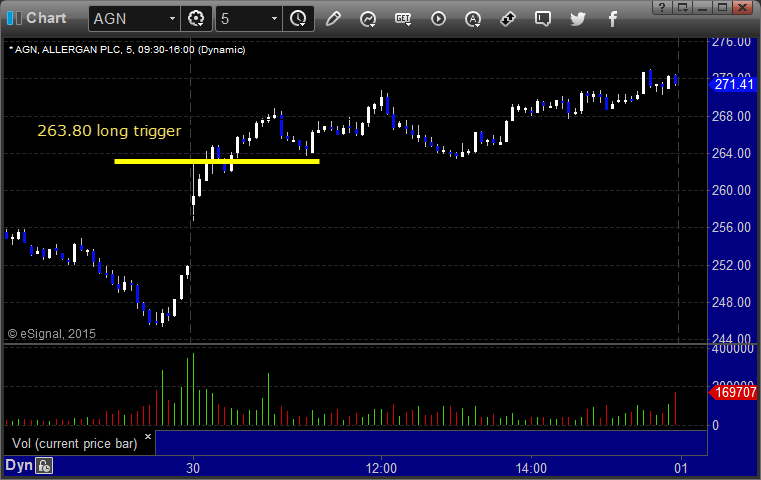This screenshot has height=480, width=761.
Task: Click the trade arrows icon
Action: click(508, 19)
